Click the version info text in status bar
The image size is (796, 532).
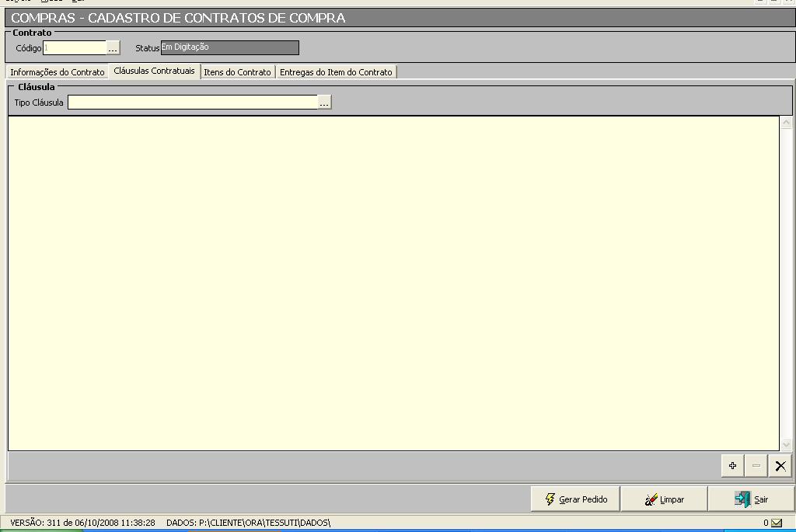coord(83,523)
